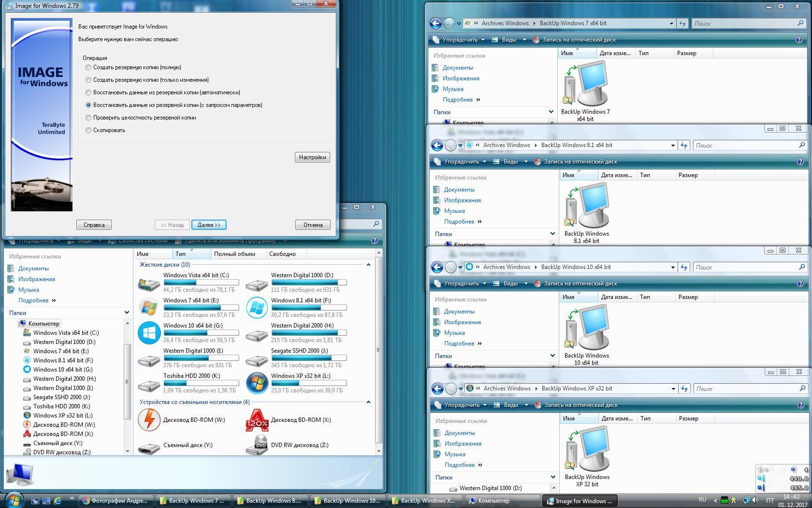Open BD-ROM drive (W:) icon

[x=149, y=420]
